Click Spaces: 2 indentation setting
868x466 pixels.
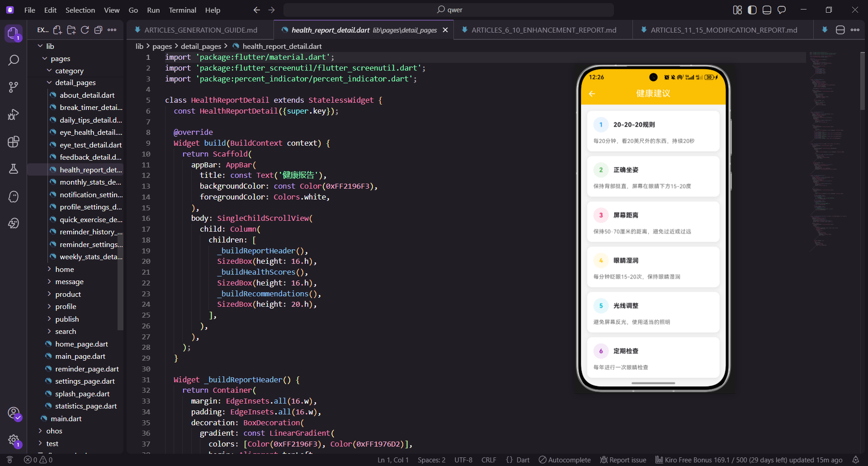(x=431, y=460)
